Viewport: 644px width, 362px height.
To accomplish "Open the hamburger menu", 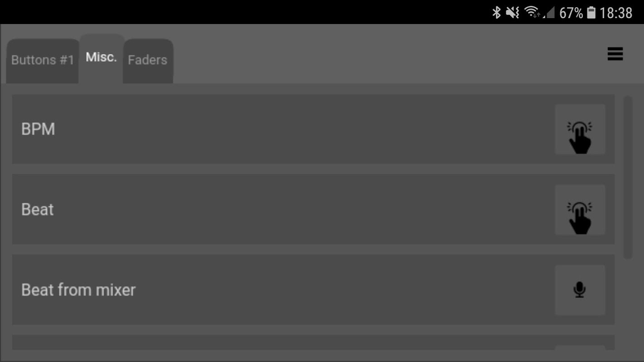I will point(615,54).
